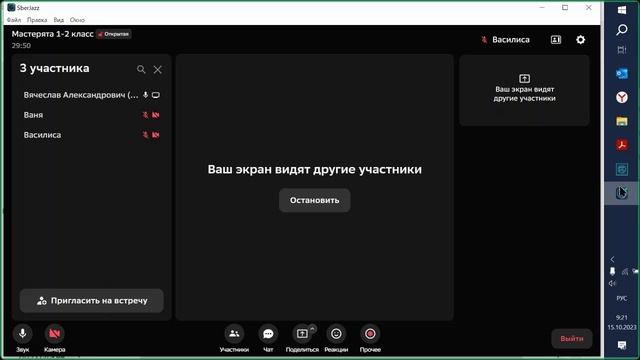Click the system volume tray icon
640x360 pixels.
coord(612,283)
